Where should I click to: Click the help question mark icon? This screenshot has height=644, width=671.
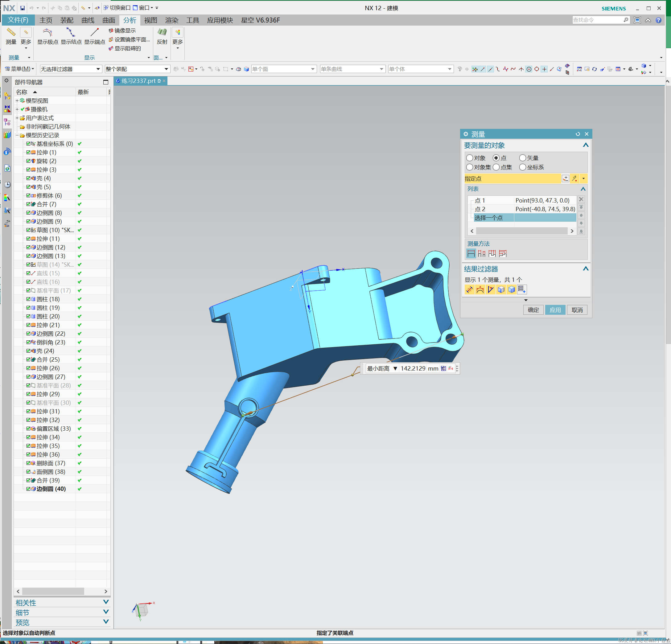[658, 20]
